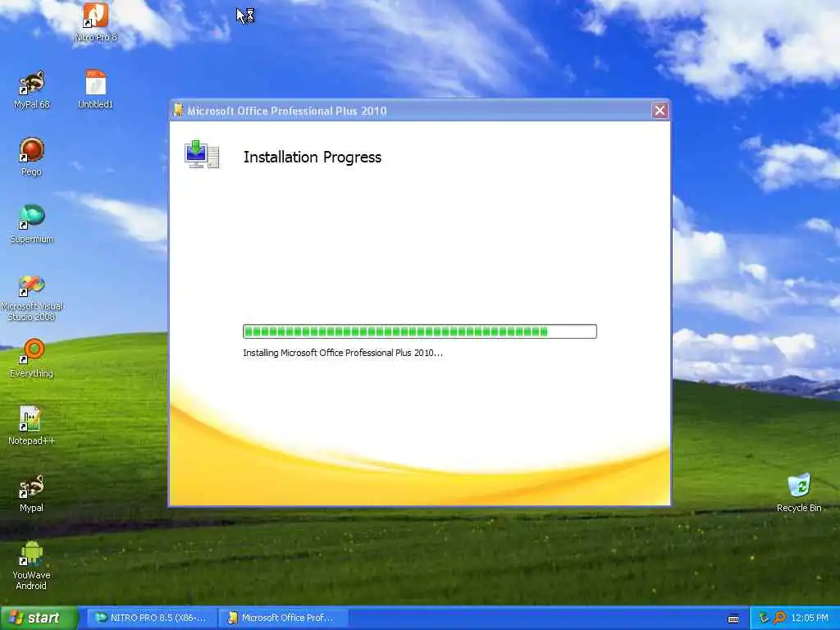Click the Safely Remove Hardware tray icon
Viewport: 840px width, 630px height.
point(764,619)
